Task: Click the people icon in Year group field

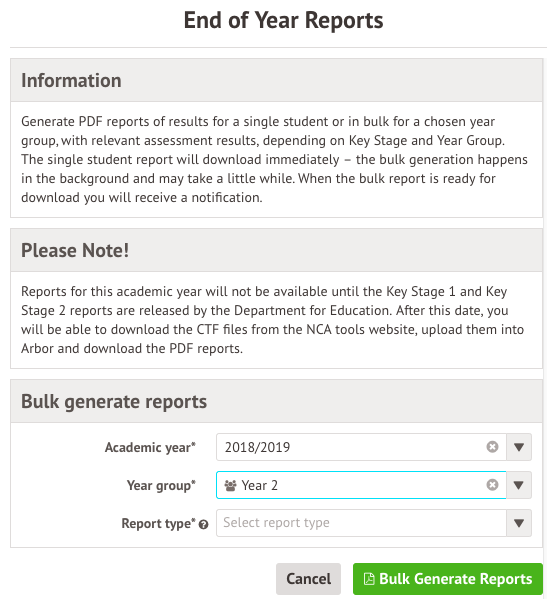Action: click(x=230, y=486)
